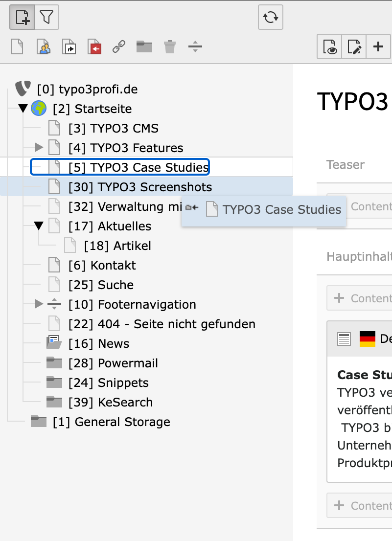This screenshot has height=541, width=392.
Task: Select the recycler trash page type icon
Action: point(170,46)
